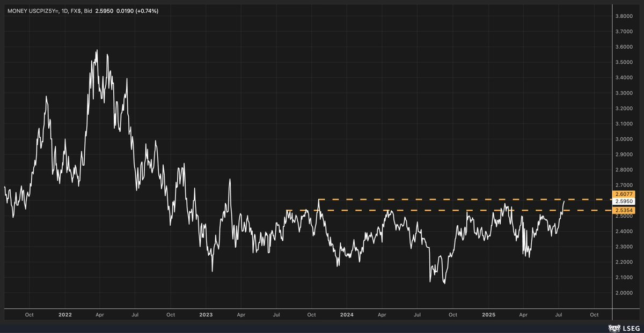Image resolution: width=644 pixels, height=333 pixels.
Task: Click the highest peak of the white line
Action: [x=97, y=50]
